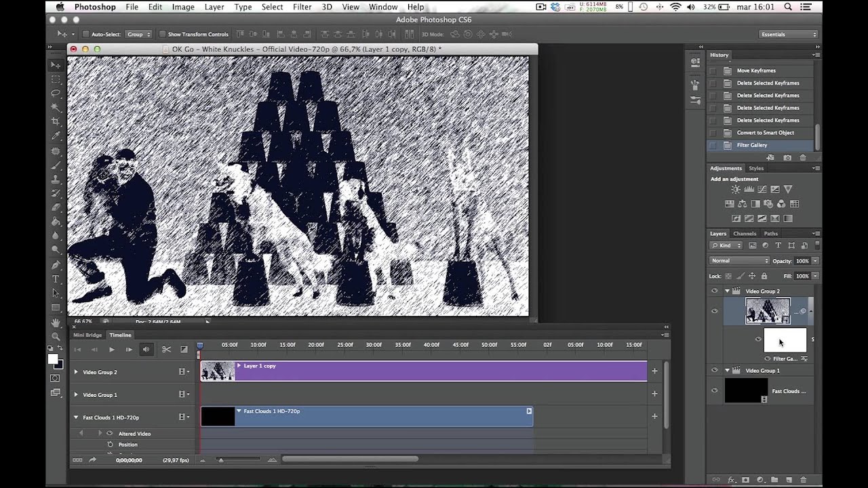Select the Crop tool
The height and width of the screenshot is (488, 868).
(56, 121)
